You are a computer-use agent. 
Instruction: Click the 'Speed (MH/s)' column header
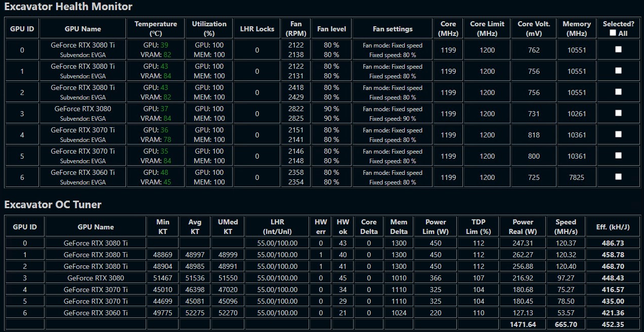coord(566,227)
